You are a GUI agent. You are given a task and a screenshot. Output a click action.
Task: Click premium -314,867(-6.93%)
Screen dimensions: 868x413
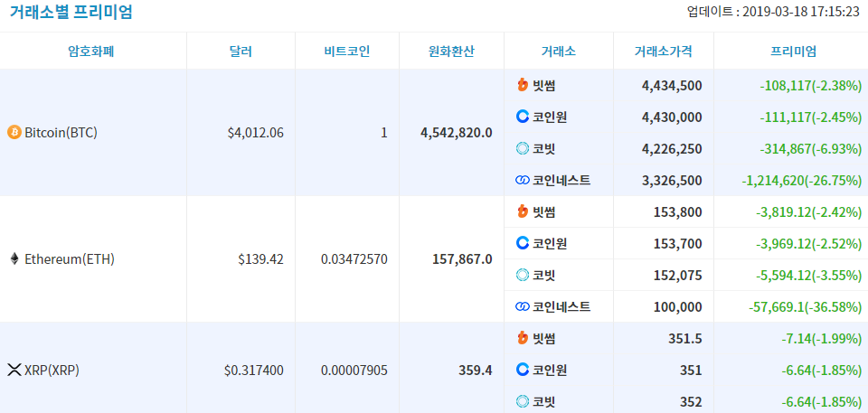(811, 149)
